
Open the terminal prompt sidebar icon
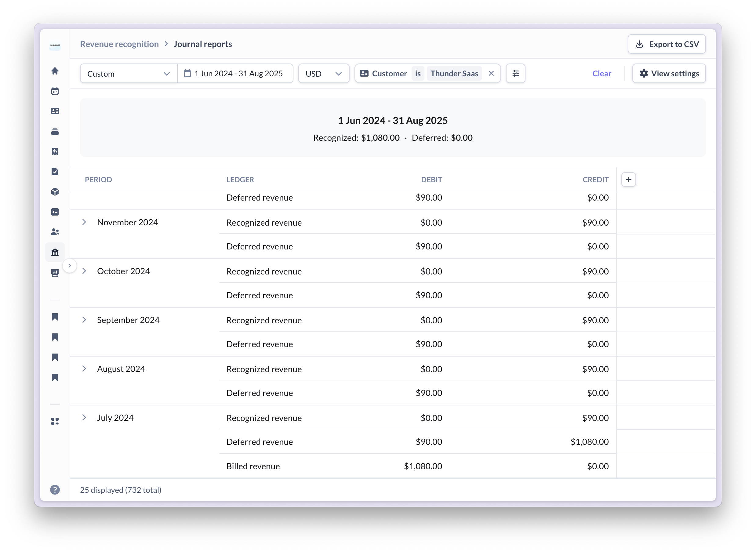pos(55,212)
